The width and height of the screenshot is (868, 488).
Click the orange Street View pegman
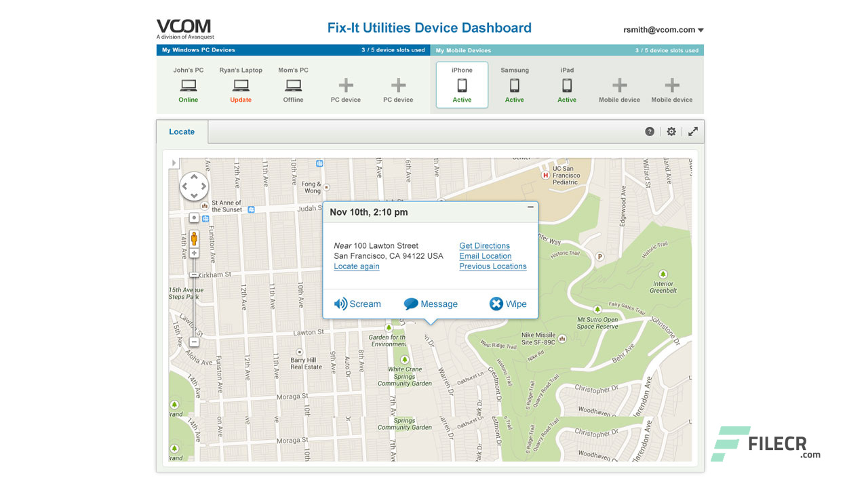(x=194, y=238)
